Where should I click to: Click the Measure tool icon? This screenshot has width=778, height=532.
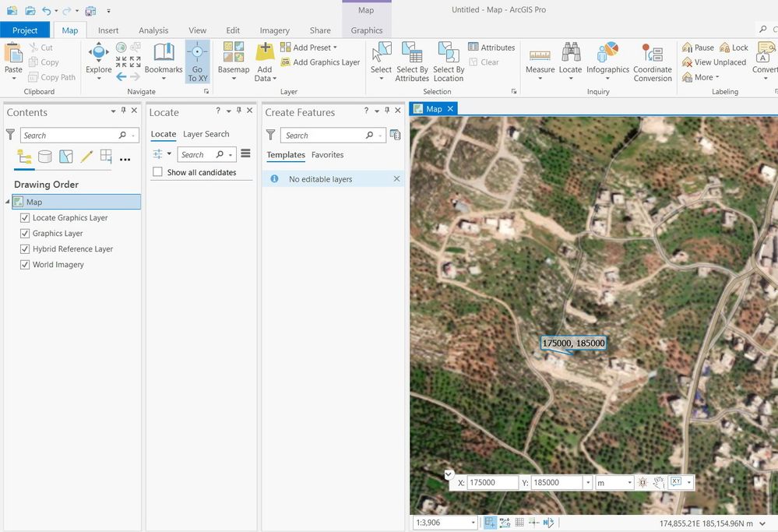pos(540,55)
